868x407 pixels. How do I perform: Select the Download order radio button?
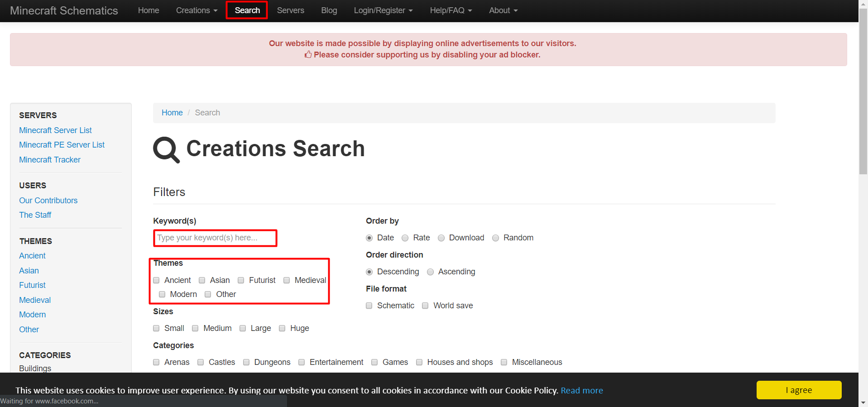coord(441,238)
